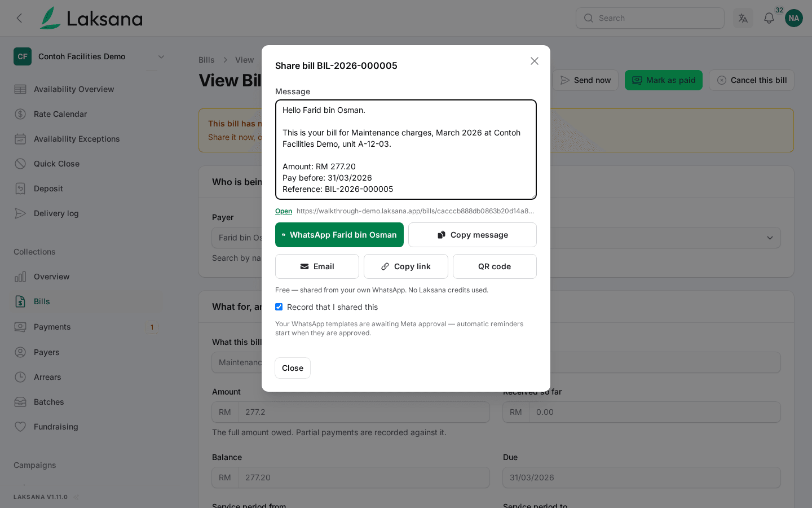Click the Laksana v1.11.0 version label

[41, 497]
